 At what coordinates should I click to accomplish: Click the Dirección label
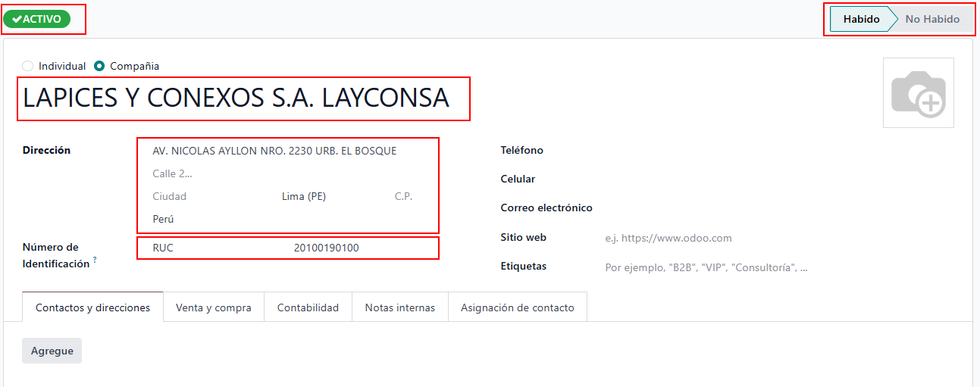tap(47, 150)
